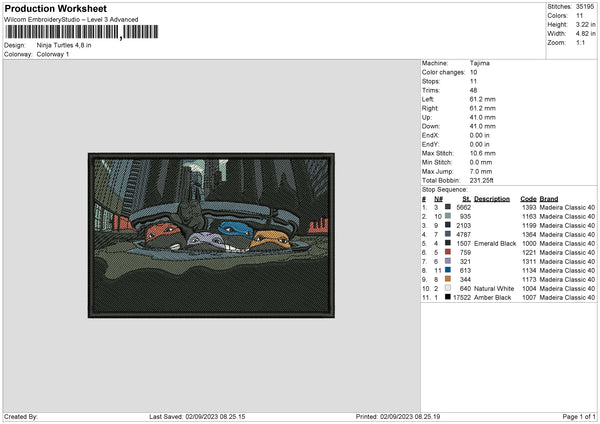Select the blue swatch in code 1134 row

[448, 270]
